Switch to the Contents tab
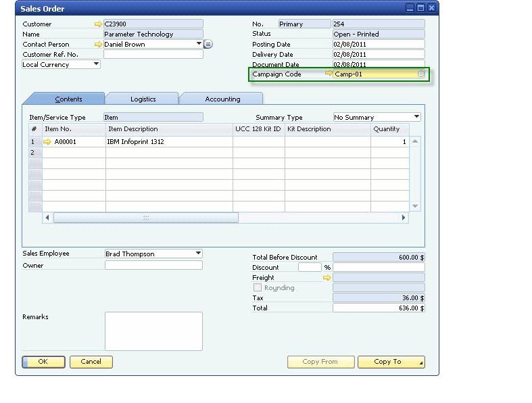The image size is (532, 403). pos(68,99)
